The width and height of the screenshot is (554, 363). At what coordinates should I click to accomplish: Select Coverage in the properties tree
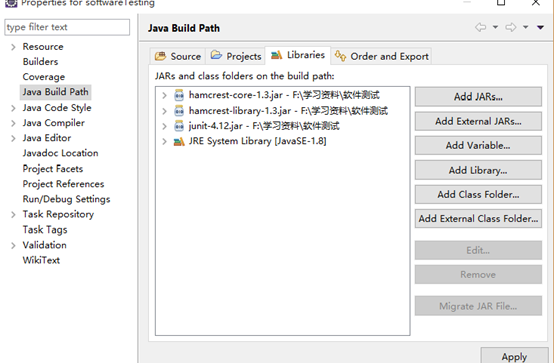click(44, 77)
